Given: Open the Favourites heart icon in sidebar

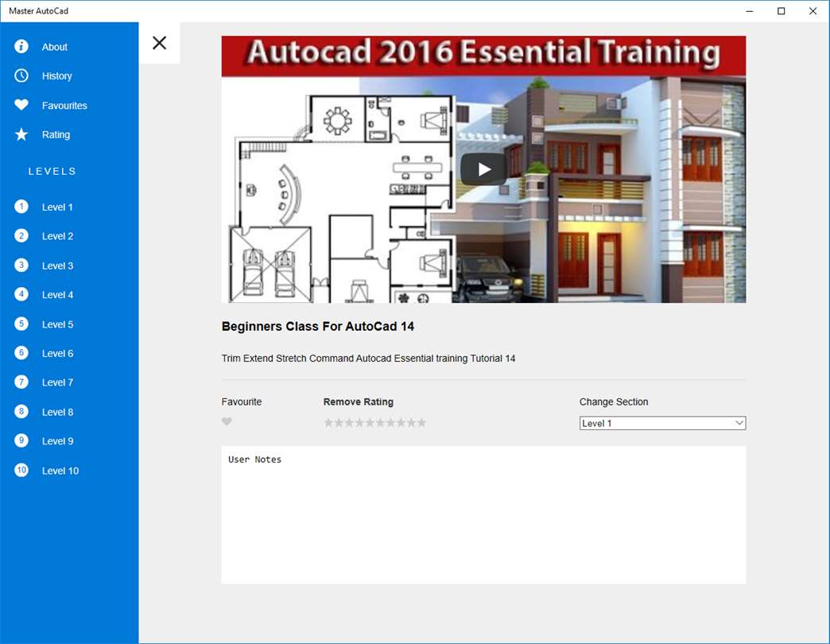Looking at the screenshot, I should [21, 105].
